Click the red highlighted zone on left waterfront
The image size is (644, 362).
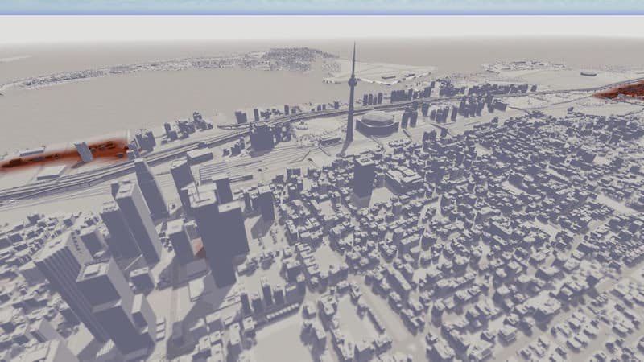pyautogui.click(x=48, y=157)
